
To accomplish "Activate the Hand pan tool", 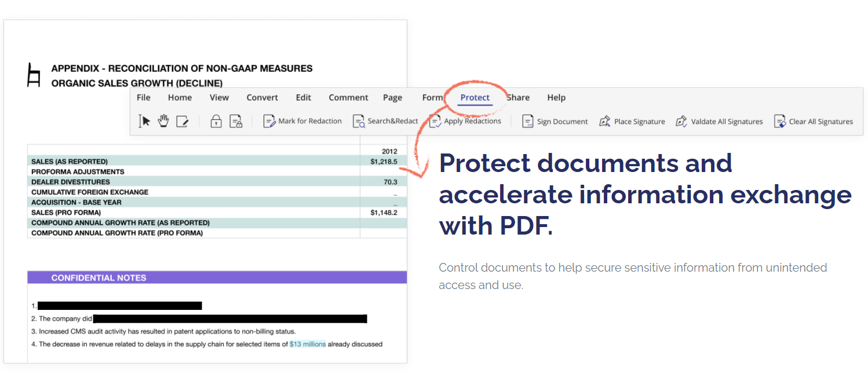I will coord(163,120).
